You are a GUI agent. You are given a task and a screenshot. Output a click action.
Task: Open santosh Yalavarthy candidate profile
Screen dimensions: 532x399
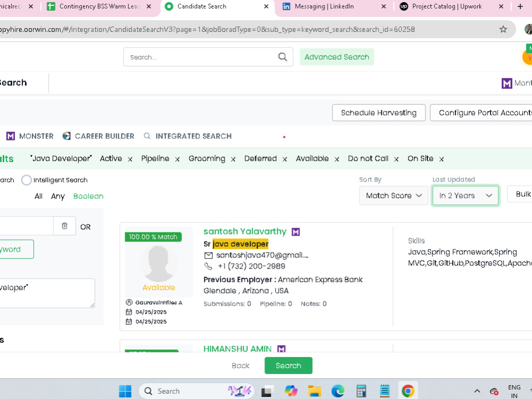coord(245,231)
